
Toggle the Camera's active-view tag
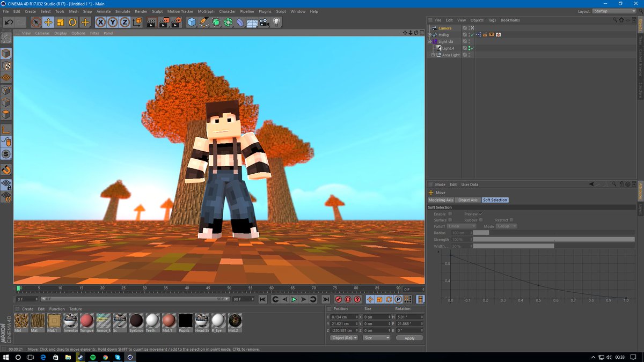tap(473, 28)
